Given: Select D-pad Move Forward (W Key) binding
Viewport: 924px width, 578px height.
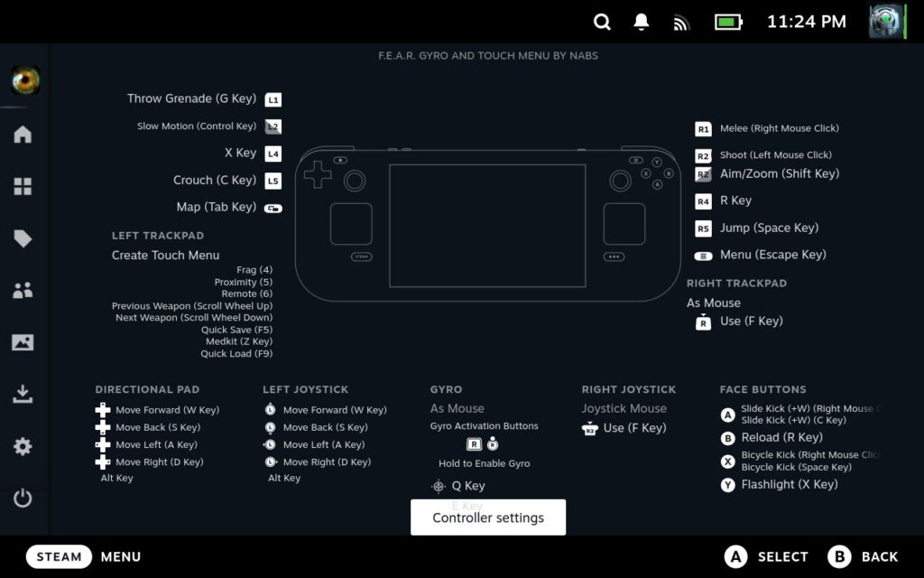Looking at the screenshot, I should 167,410.
